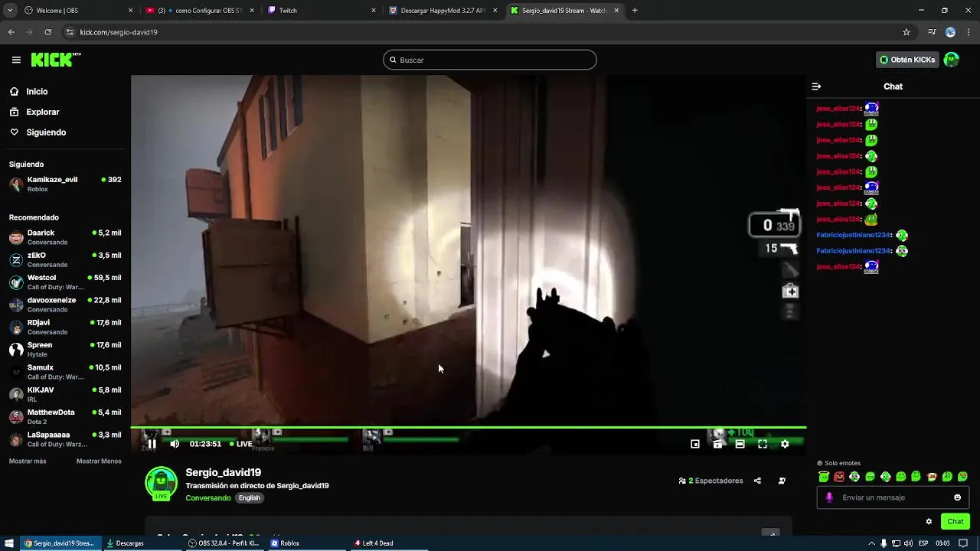Open recommended channel RDjavi

tap(65, 327)
